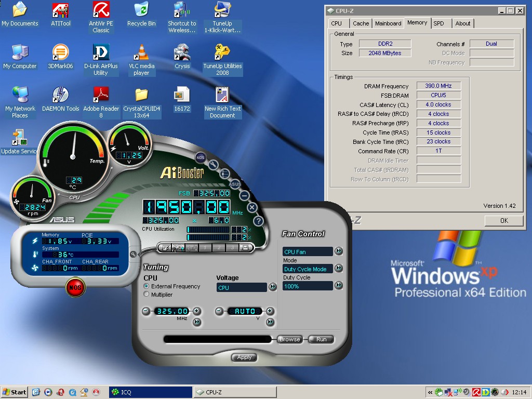Open the Recycle Bin desktop icon
Screen dimensions: 532x399
click(x=141, y=15)
